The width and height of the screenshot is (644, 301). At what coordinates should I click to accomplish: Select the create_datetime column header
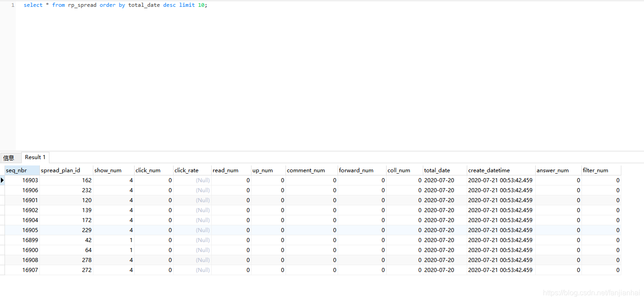click(501, 170)
